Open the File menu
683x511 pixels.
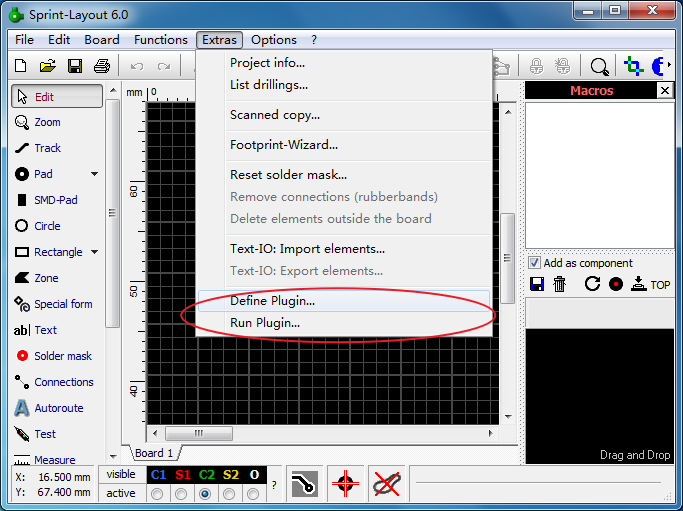tap(24, 40)
